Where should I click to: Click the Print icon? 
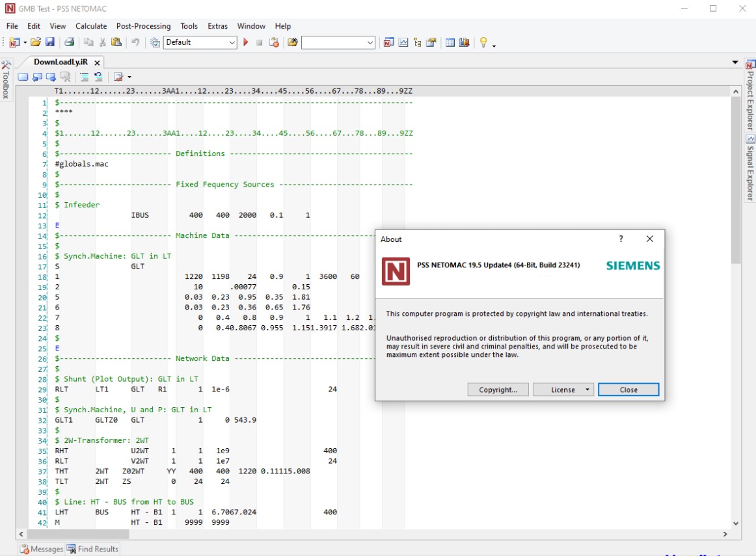(x=70, y=42)
